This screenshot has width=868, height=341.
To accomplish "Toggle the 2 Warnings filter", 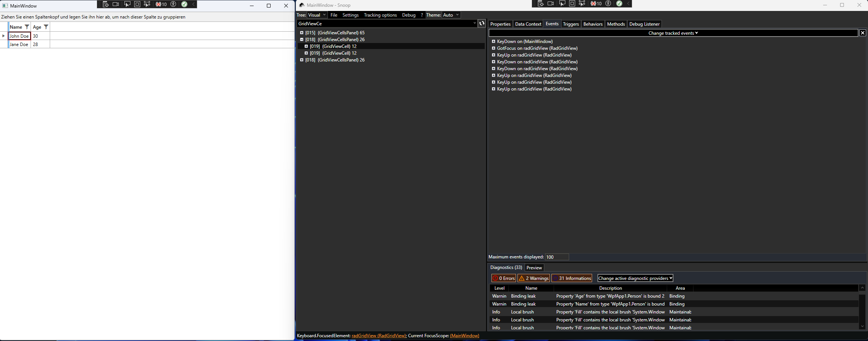I will click(x=534, y=278).
